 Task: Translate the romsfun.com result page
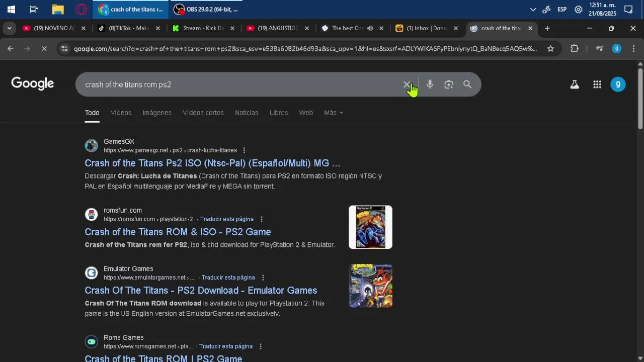(226, 219)
